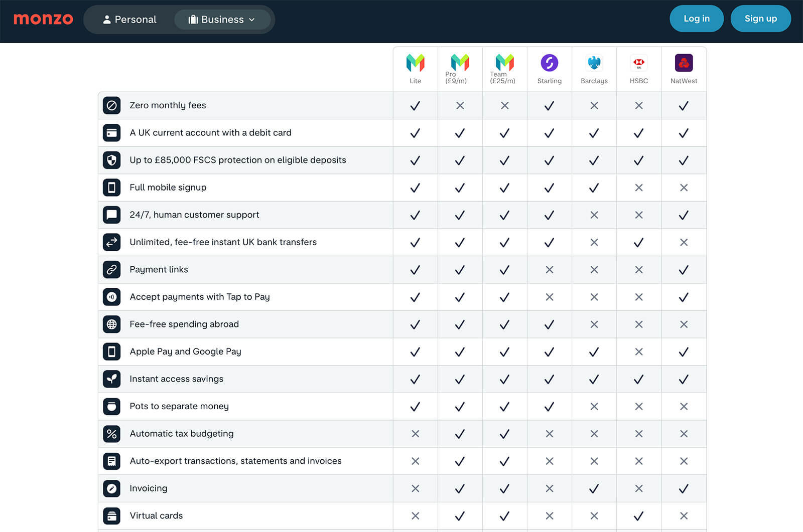Click the Automatic tax budgeting percent icon

coord(112,434)
